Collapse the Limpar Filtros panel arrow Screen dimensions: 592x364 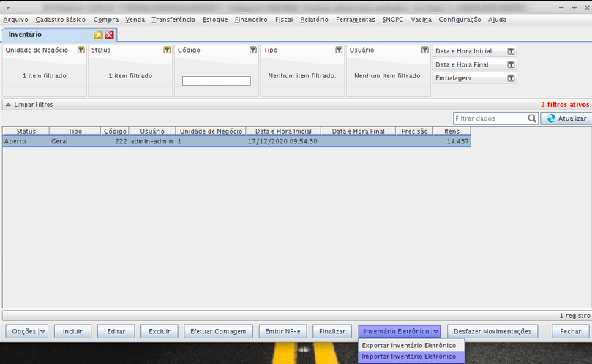(x=8, y=105)
